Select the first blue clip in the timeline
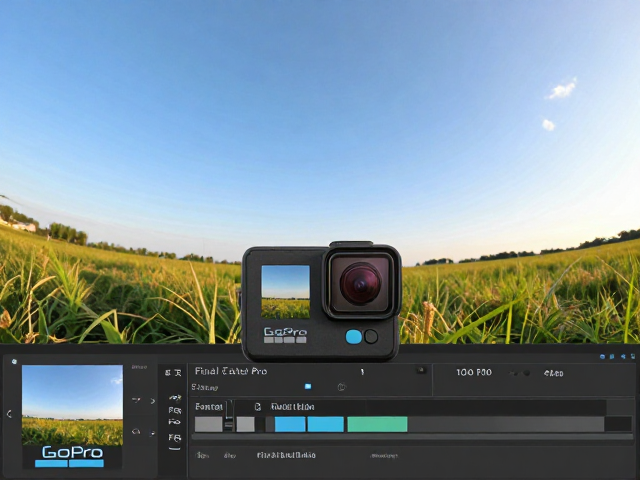The width and height of the screenshot is (640, 480). [x=290, y=424]
